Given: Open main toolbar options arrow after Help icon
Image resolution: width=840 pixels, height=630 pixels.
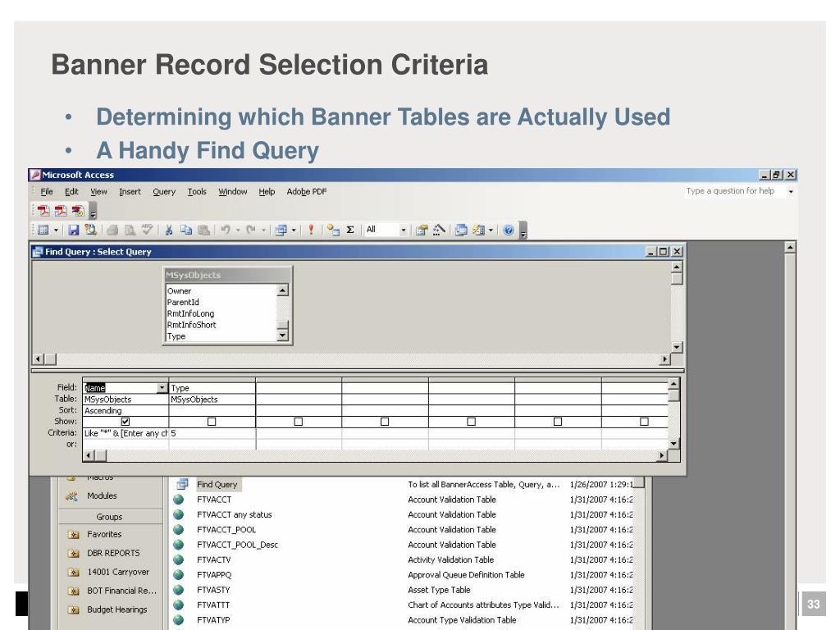Looking at the screenshot, I should click(x=523, y=231).
